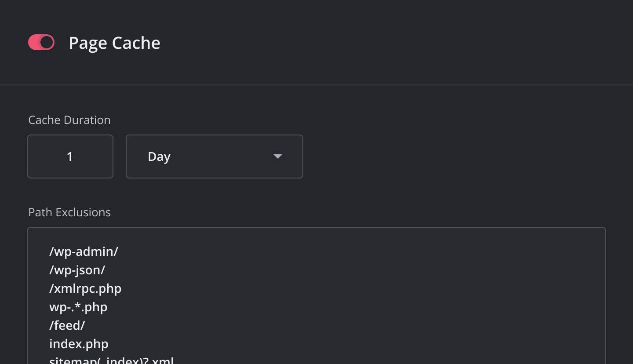Click the /wp-json/ entry in Path Exclusions
This screenshot has height=364, width=633.
point(77,270)
